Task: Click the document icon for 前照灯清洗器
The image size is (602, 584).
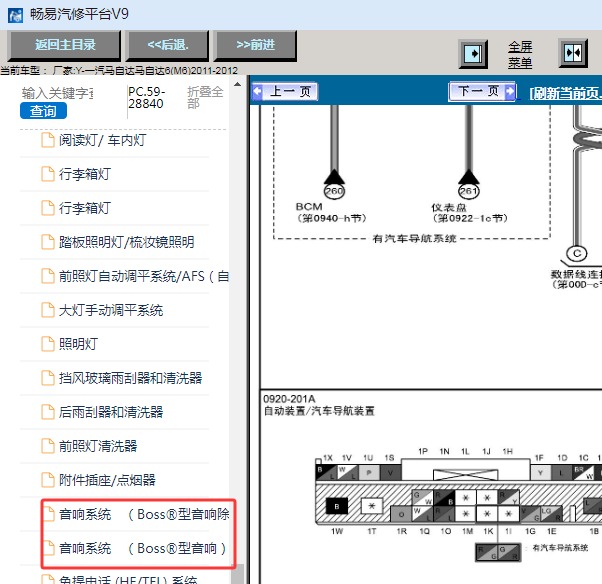Action: [x=48, y=446]
